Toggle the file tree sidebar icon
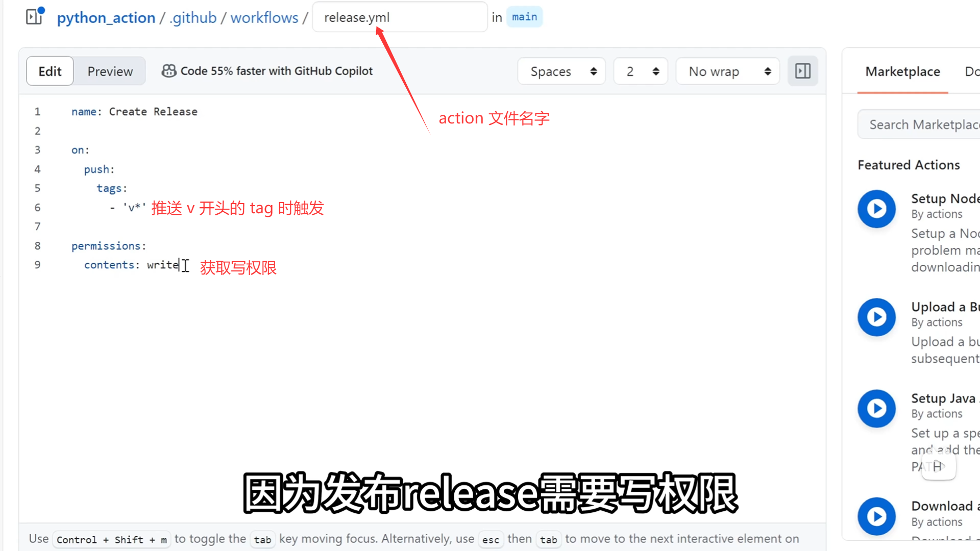Image resolution: width=980 pixels, height=551 pixels. click(34, 17)
